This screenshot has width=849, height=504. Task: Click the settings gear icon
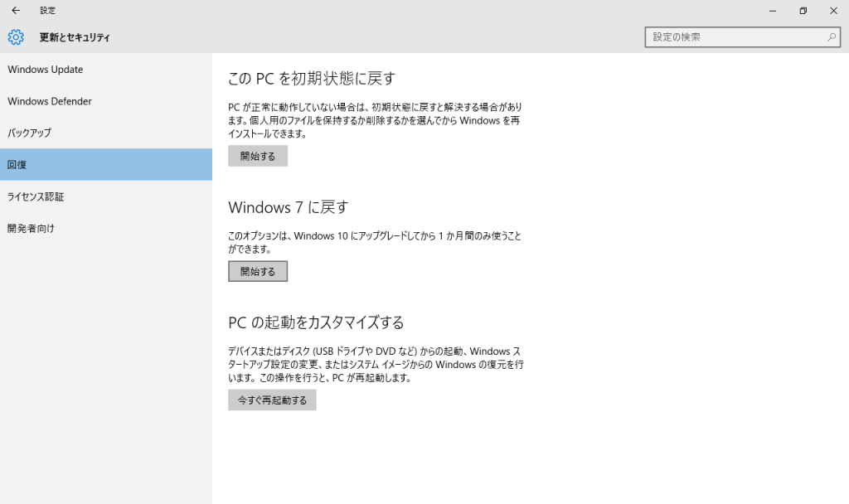pos(16,36)
